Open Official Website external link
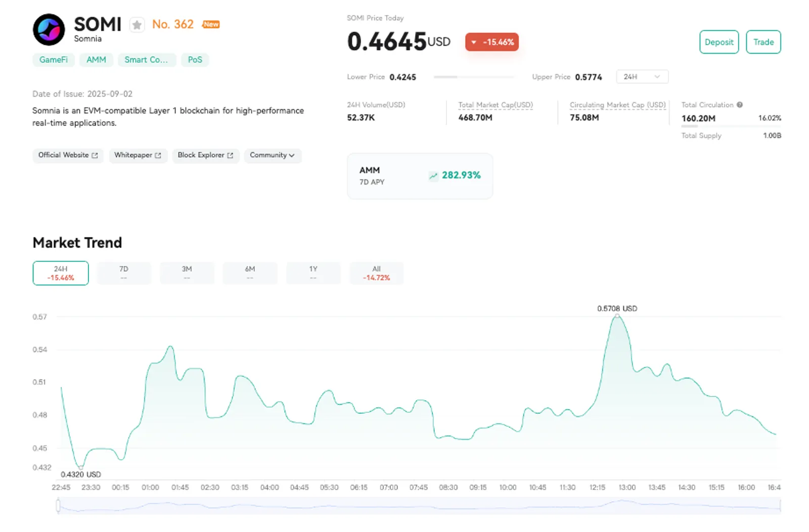809x532 pixels. click(x=68, y=155)
